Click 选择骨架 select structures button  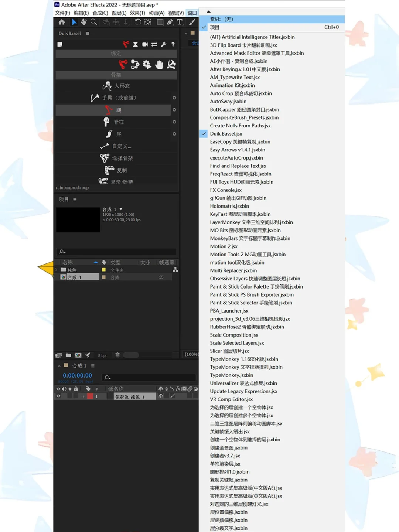[x=116, y=158]
